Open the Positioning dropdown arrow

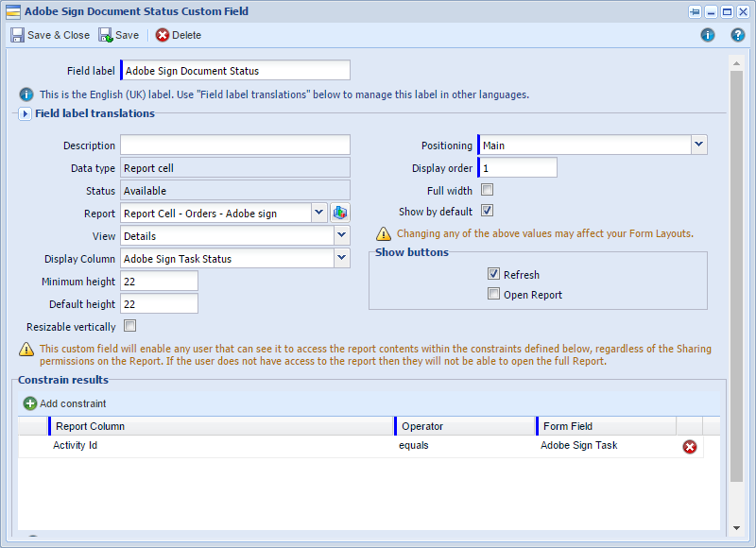tap(698, 145)
